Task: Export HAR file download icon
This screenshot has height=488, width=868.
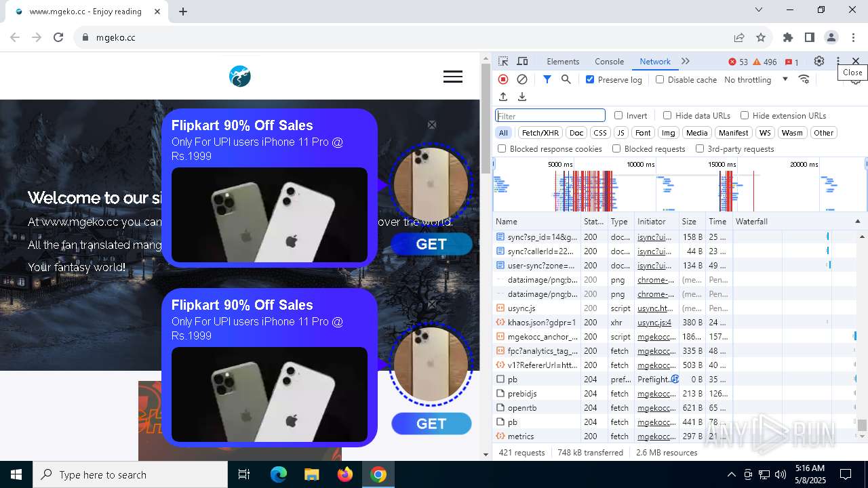Action: pos(522,97)
